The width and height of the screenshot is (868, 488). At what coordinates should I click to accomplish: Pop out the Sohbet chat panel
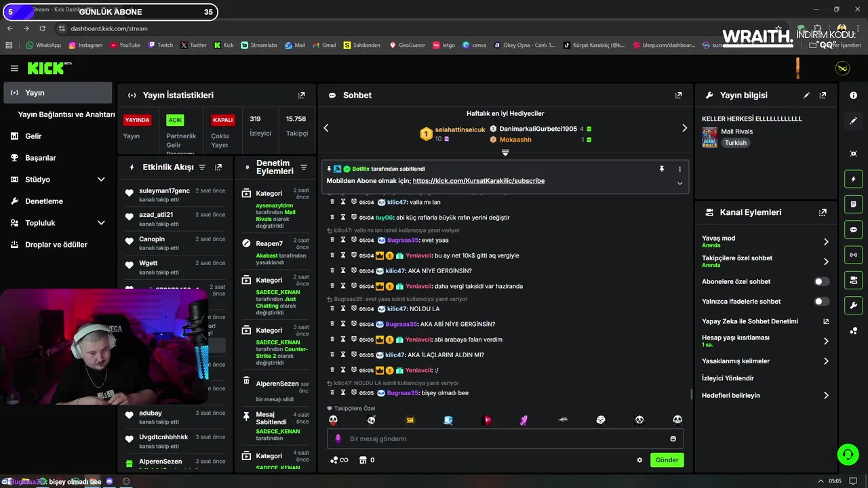coord(679,96)
